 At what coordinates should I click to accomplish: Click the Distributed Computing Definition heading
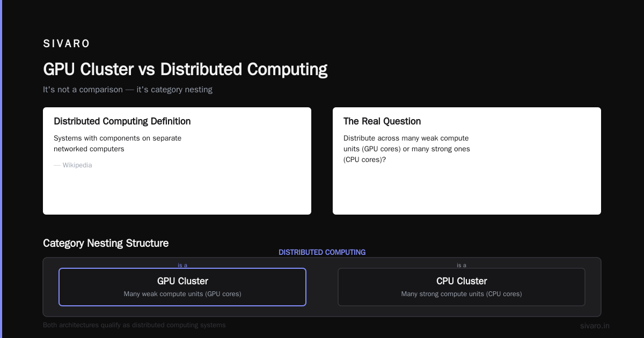[x=122, y=121]
